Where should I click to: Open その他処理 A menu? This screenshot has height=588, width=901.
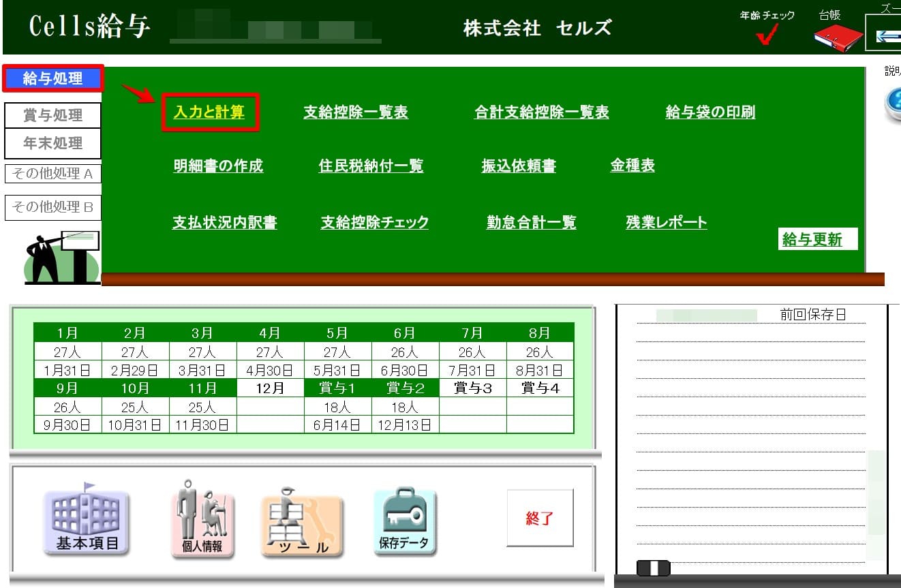[x=52, y=174]
